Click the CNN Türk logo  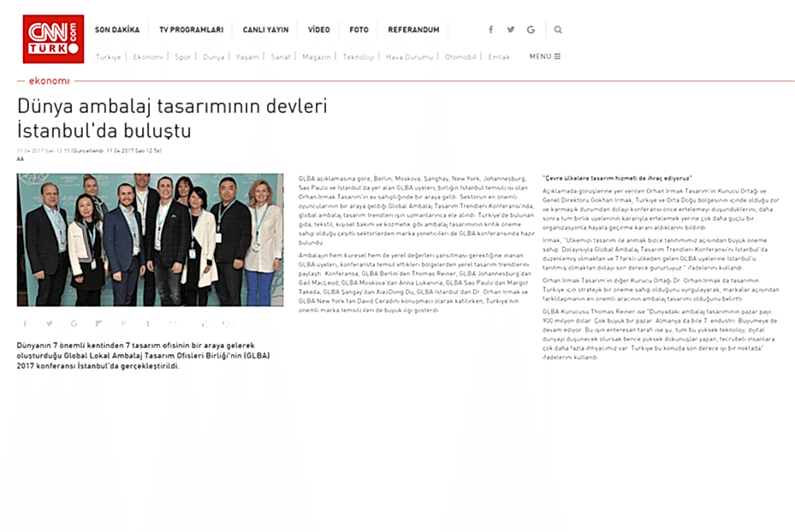pos(53,38)
